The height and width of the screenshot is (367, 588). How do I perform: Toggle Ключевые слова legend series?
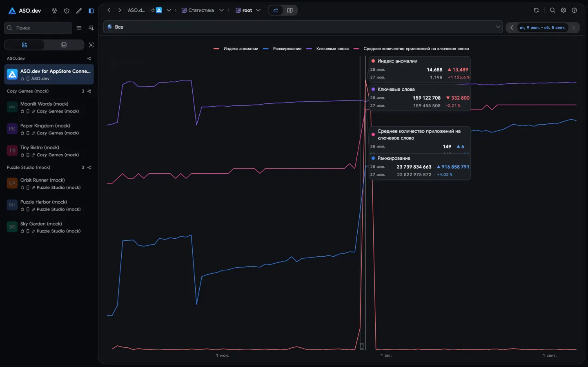tap(327, 49)
